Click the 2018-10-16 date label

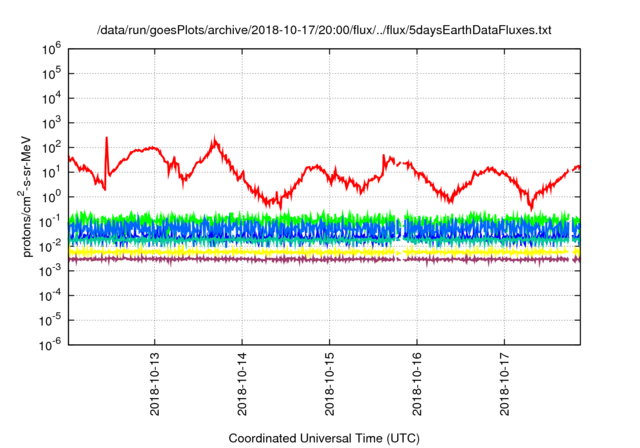(417, 384)
